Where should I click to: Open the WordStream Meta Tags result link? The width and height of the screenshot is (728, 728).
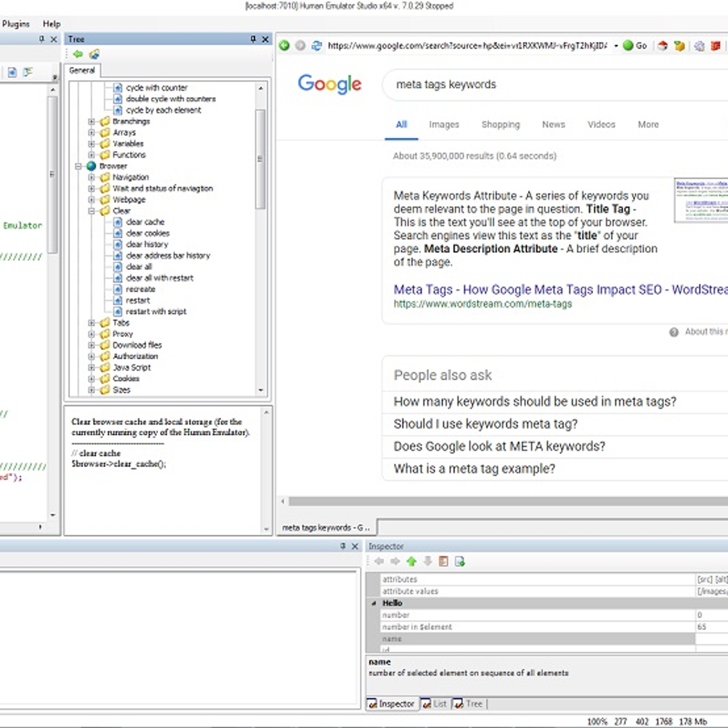pyautogui.click(x=561, y=289)
